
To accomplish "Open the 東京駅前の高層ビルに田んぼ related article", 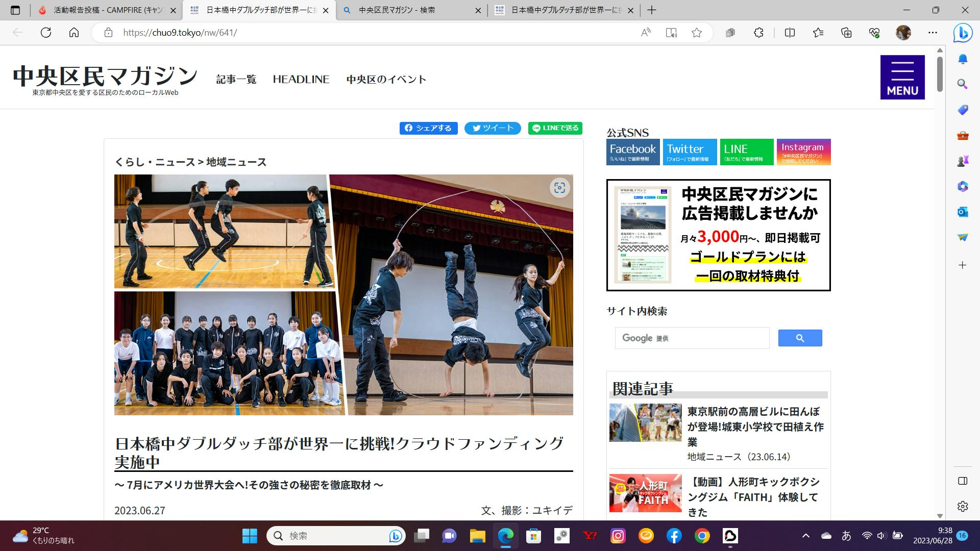I will tap(754, 425).
